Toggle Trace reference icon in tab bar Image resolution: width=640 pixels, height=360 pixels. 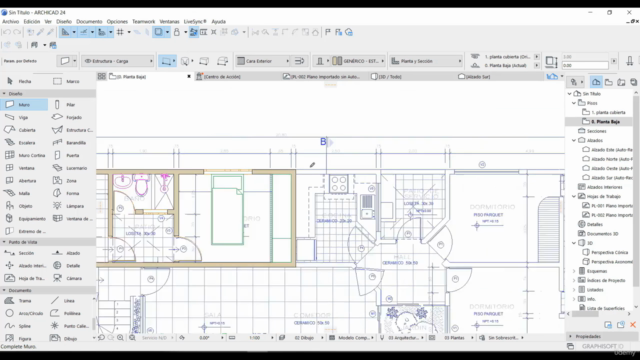(552, 76)
